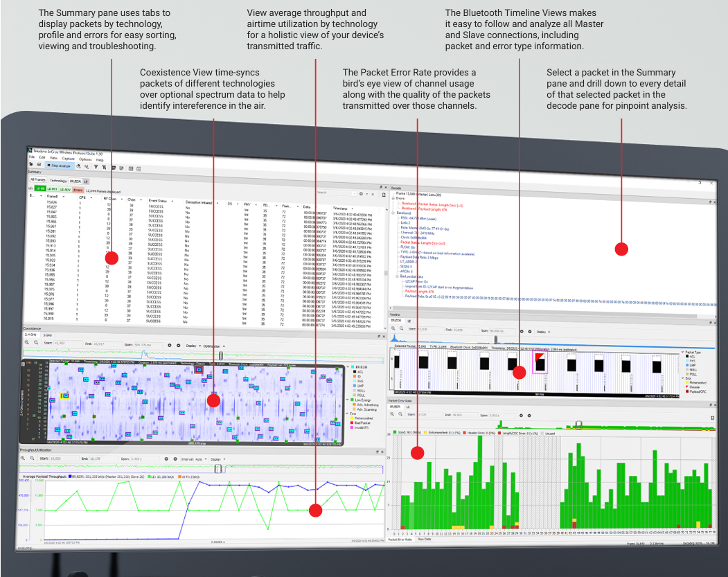Image resolution: width=728 pixels, height=577 pixels.
Task: Toggle the LE ADV filter button
Action: pos(66,188)
